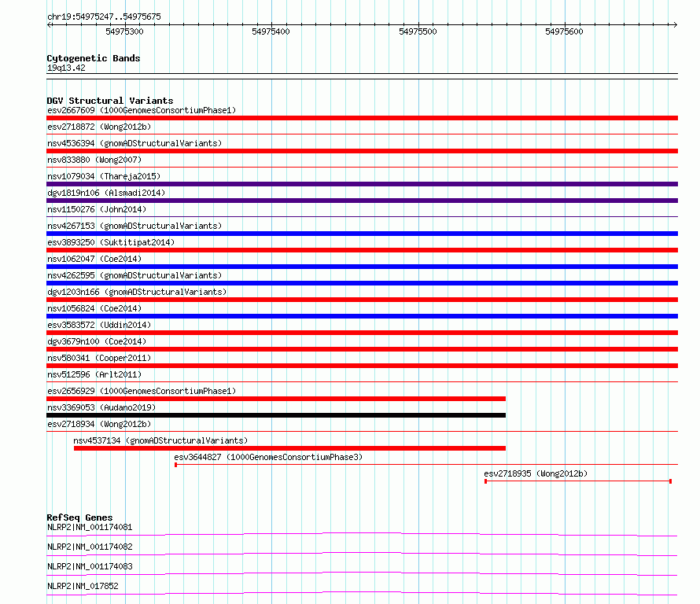Click the left arrow of the ruler
Screen dimensions: 700x604
[49, 25]
